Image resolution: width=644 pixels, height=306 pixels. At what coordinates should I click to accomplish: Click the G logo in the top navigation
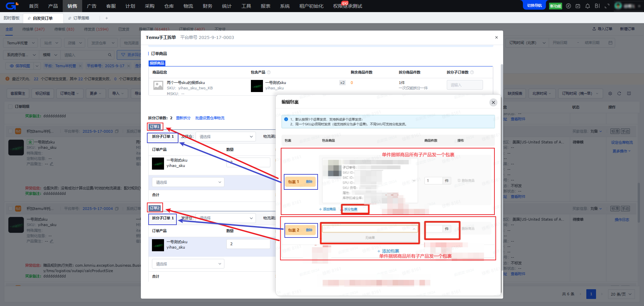point(12,6)
